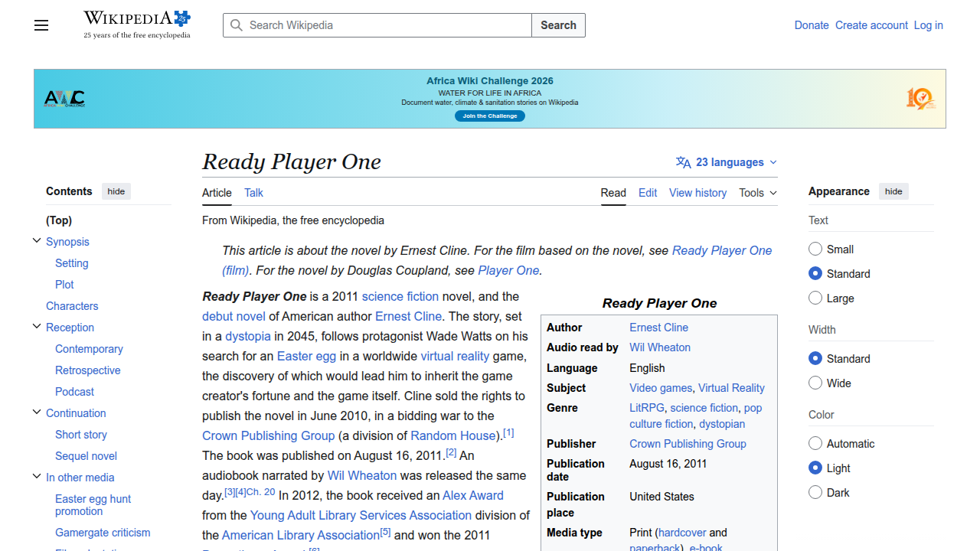The width and height of the screenshot is (980, 551).
Task: Open the Alex Award link
Action: [473, 495]
